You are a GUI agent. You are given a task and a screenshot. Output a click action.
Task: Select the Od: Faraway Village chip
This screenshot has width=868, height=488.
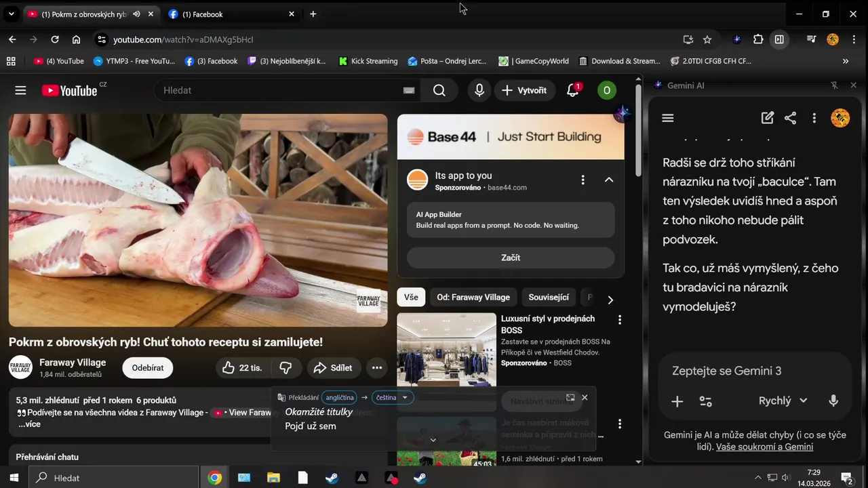tap(473, 297)
